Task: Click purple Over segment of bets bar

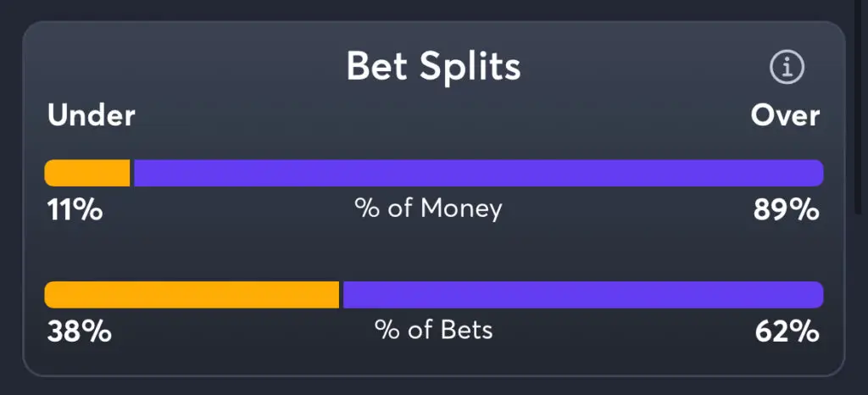Action: click(x=582, y=295)
